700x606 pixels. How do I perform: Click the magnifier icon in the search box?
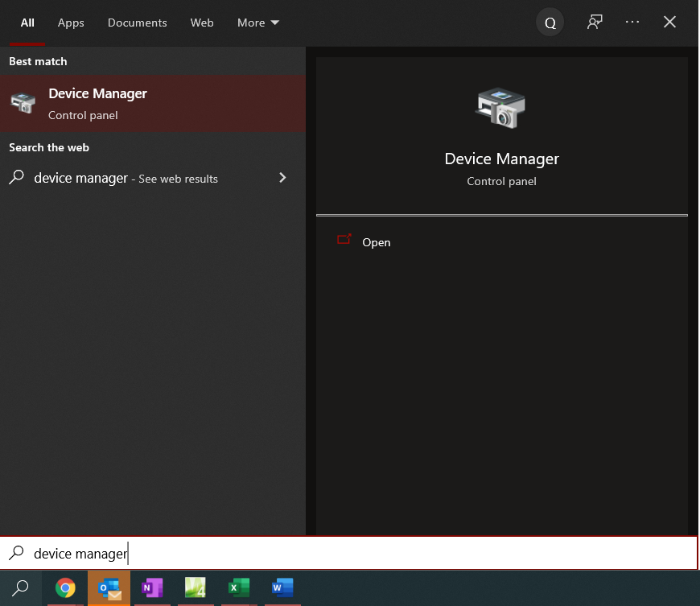pyautogui.click(x=15, y=553)
